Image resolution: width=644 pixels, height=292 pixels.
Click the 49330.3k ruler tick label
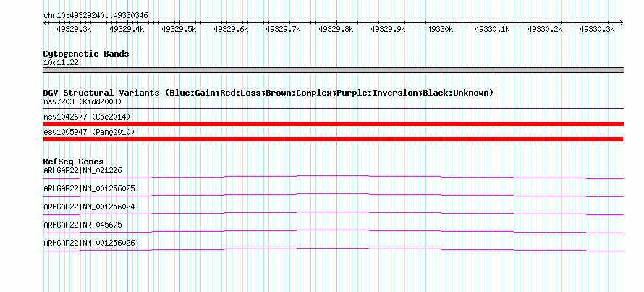click(x=597, y=29)
